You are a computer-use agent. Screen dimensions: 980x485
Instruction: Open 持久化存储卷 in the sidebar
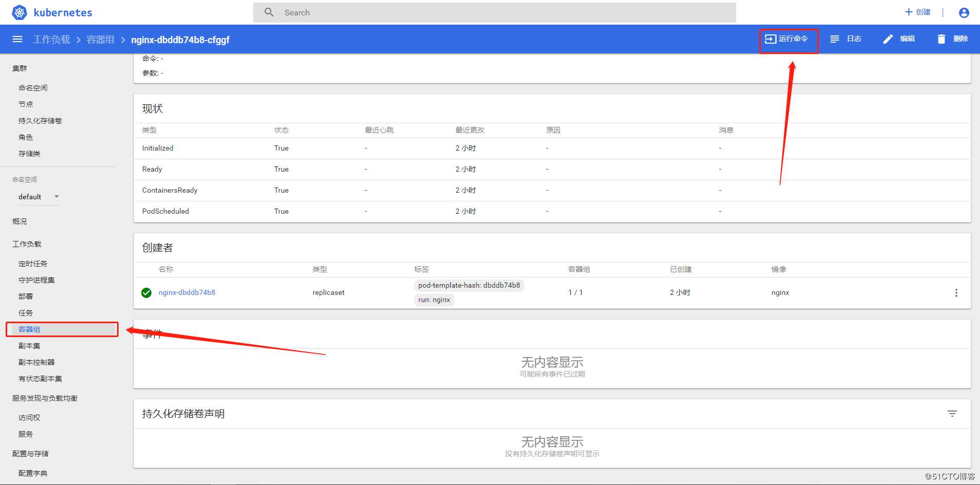tap(40, 121)
